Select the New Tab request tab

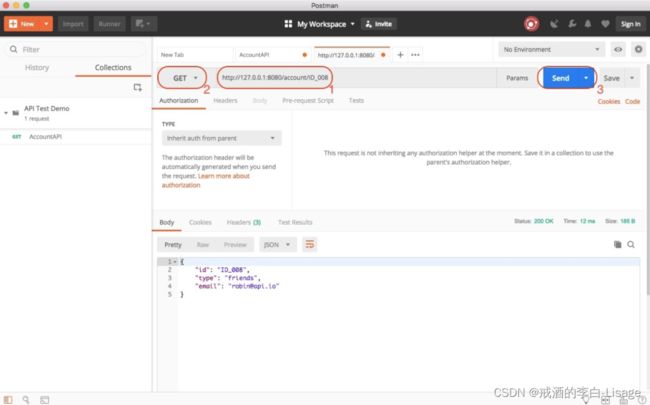click(195, 55)
